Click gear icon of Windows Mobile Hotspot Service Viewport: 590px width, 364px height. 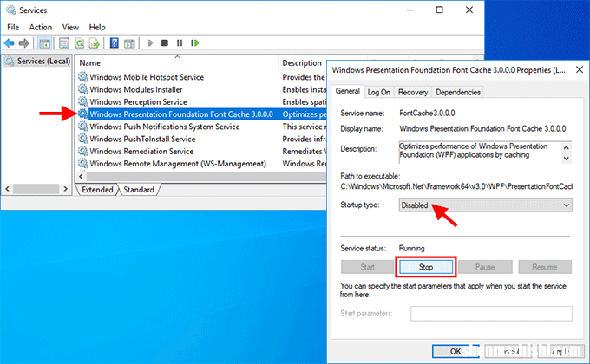(x=83, y=77)
